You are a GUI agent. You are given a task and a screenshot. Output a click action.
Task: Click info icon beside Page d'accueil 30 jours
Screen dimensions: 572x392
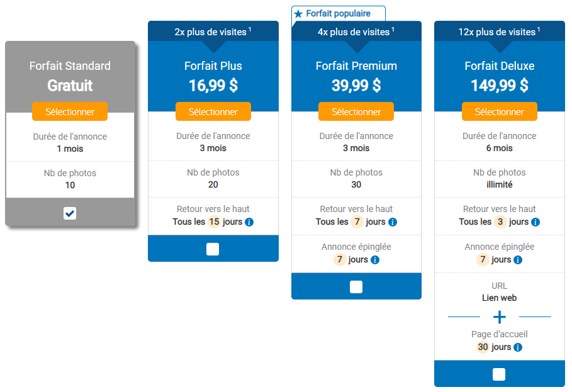(x=518, y=347)
